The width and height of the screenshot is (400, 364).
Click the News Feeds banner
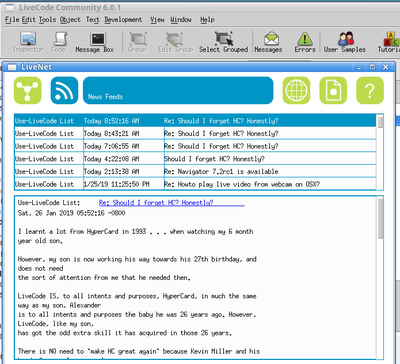[x=178, y=90]
